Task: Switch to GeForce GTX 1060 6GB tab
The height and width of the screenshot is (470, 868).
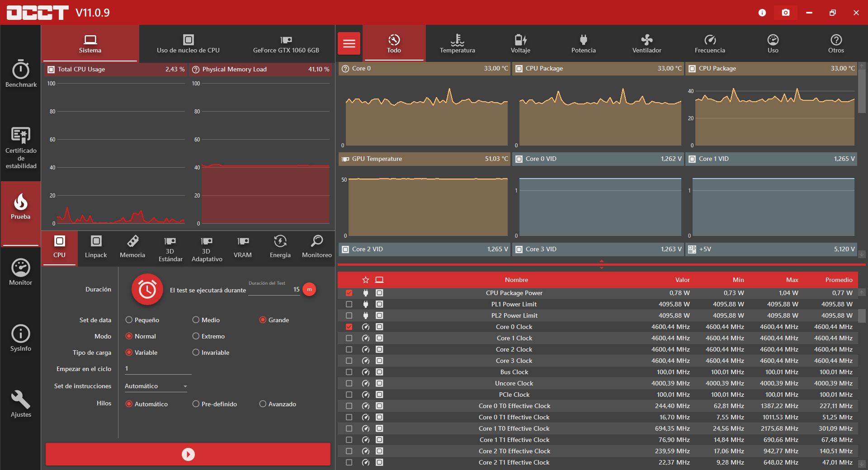Action: point(286,43)
